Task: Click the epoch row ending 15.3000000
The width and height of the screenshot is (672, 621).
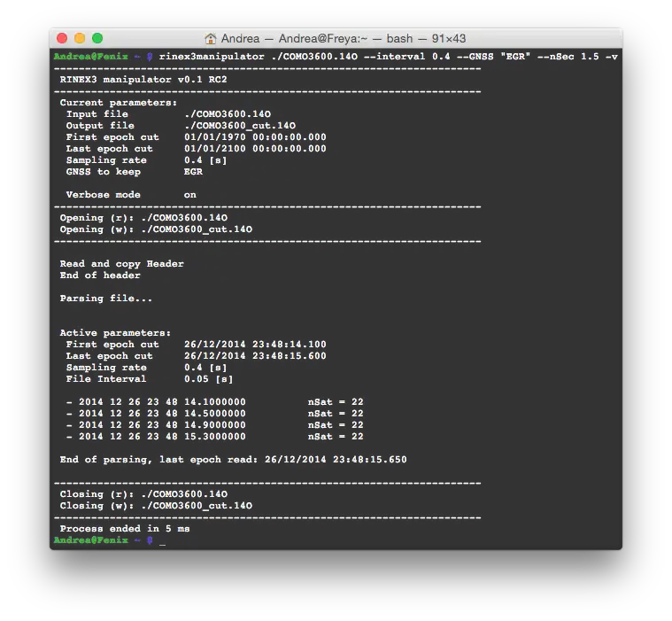Action: pos(215,437)
